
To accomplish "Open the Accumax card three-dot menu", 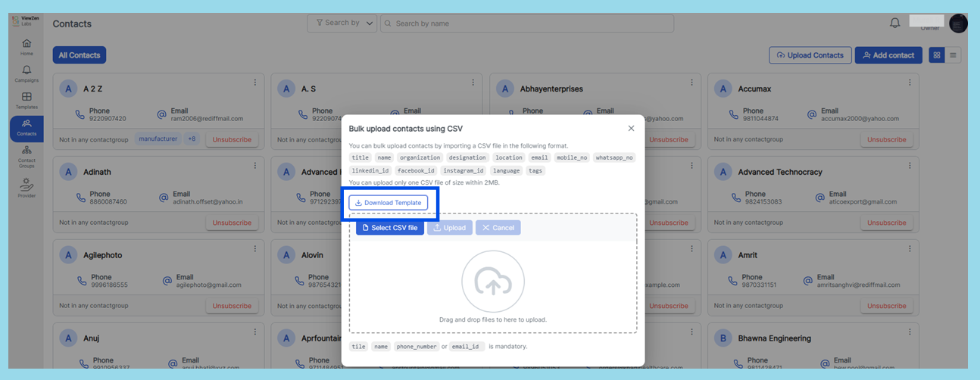I will pos(909,83).
